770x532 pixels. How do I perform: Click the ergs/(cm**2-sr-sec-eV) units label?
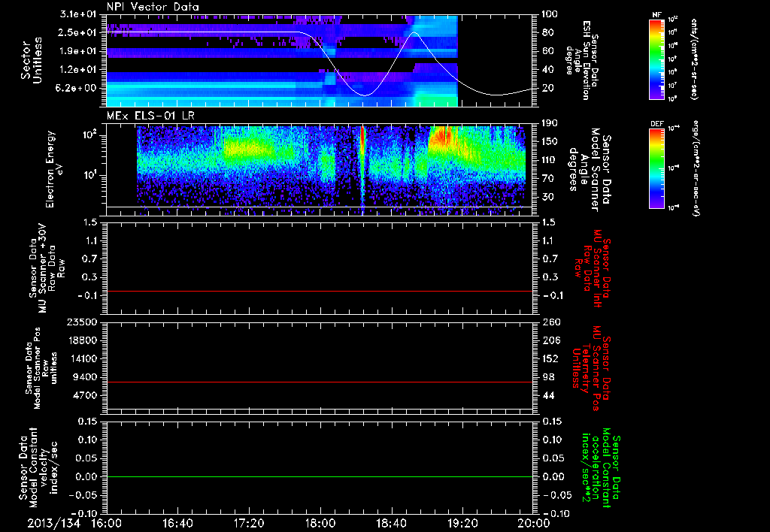click(x=696, y=169)
